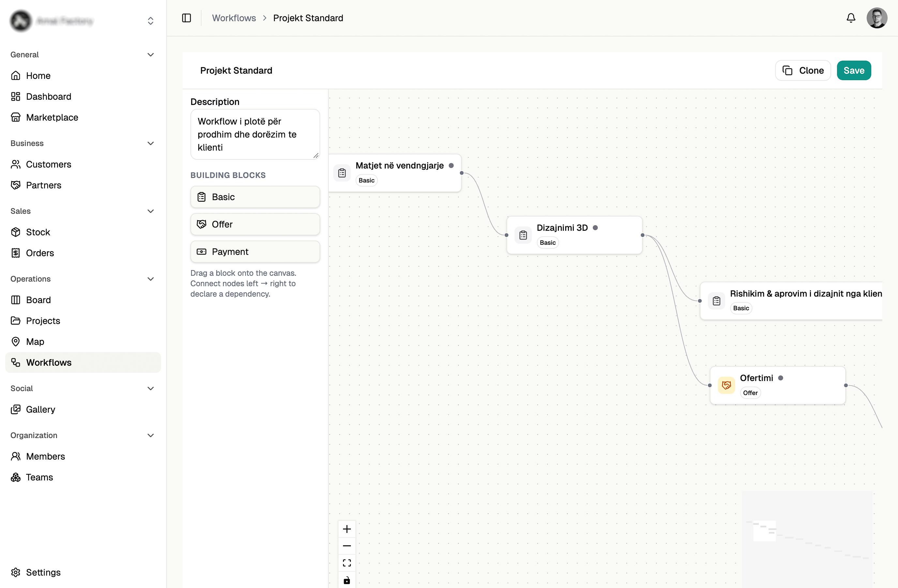
Task: Click the Rishikim & aprovim node icon
Action: tap(716, 301)
